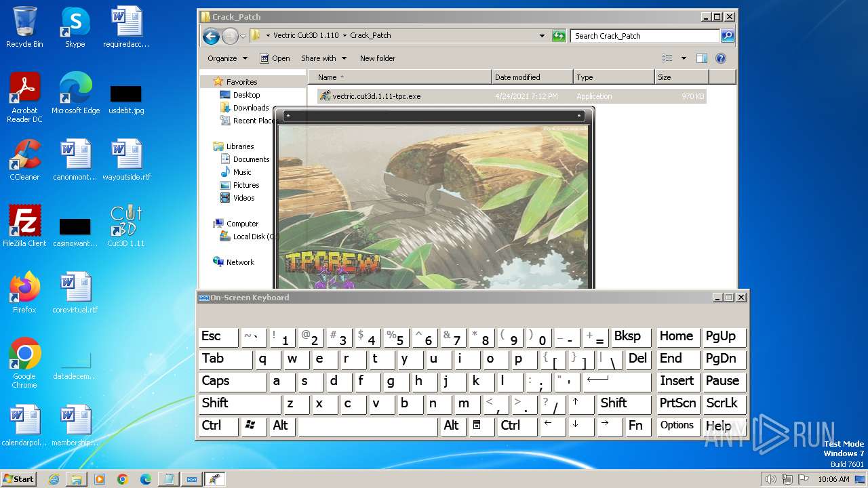Select Documents library
Viewport: 868px width, 488px height.
245,159
